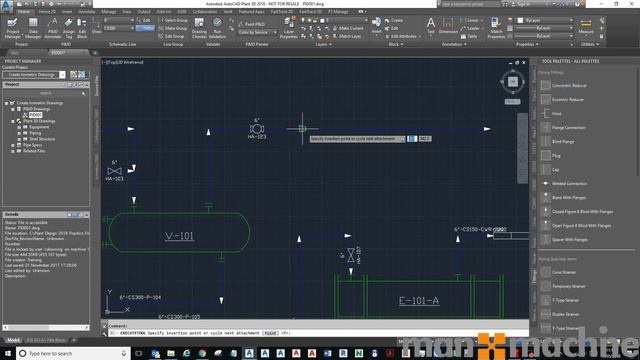Viewport: 640px width, 360px height.
Task: Click Select Group in Line Group panel
Action: (x=173, y=20)
